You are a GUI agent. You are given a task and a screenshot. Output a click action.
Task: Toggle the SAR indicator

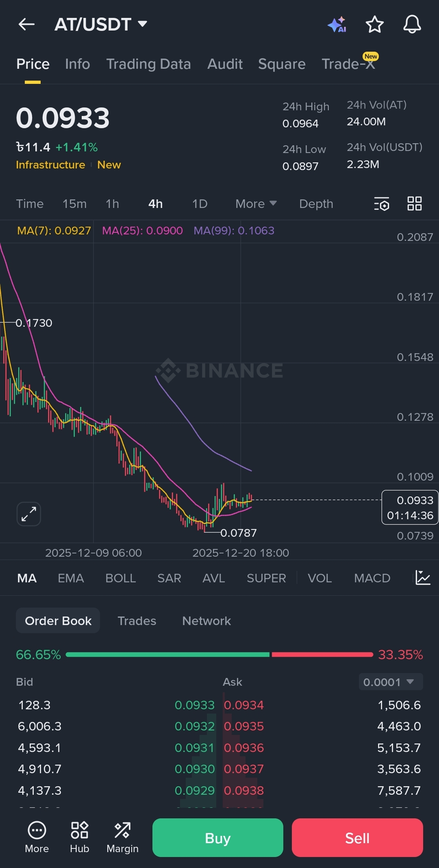[x=169, y=578]
